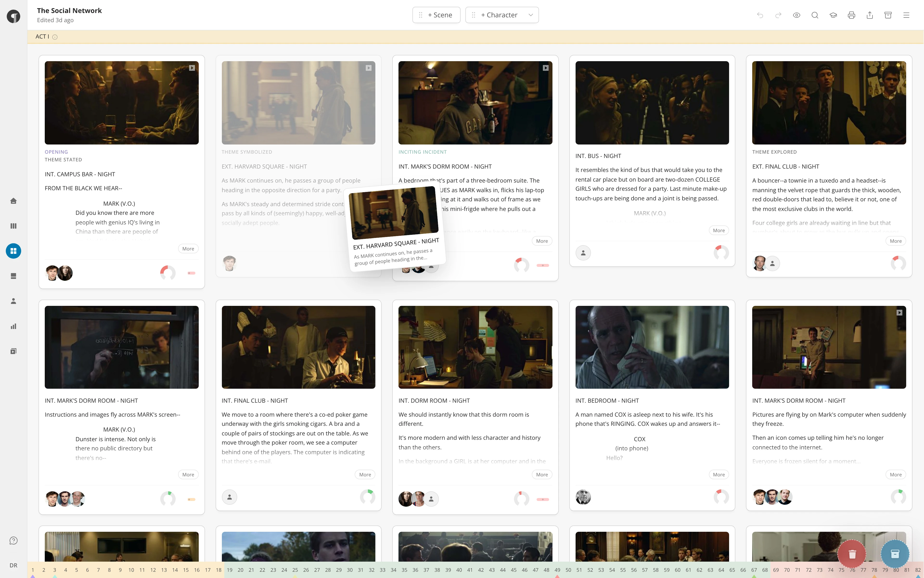Redo the last action
The width and height of the screenshot is (924, 578).
click(x=778, y=15)
